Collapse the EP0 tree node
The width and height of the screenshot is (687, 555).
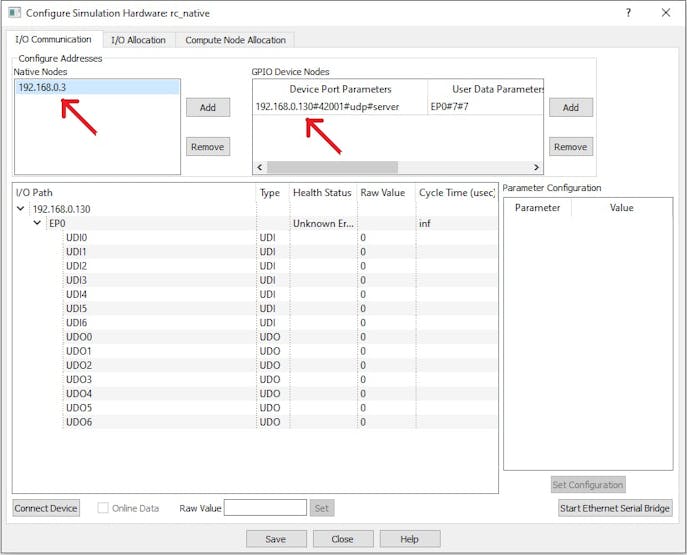pyautogui.click(x=38, y=224)
